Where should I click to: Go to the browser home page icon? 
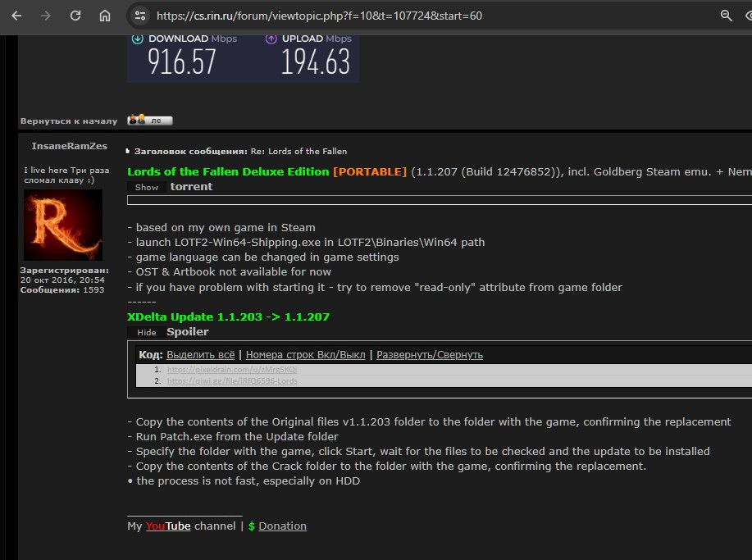coord(105,16)
